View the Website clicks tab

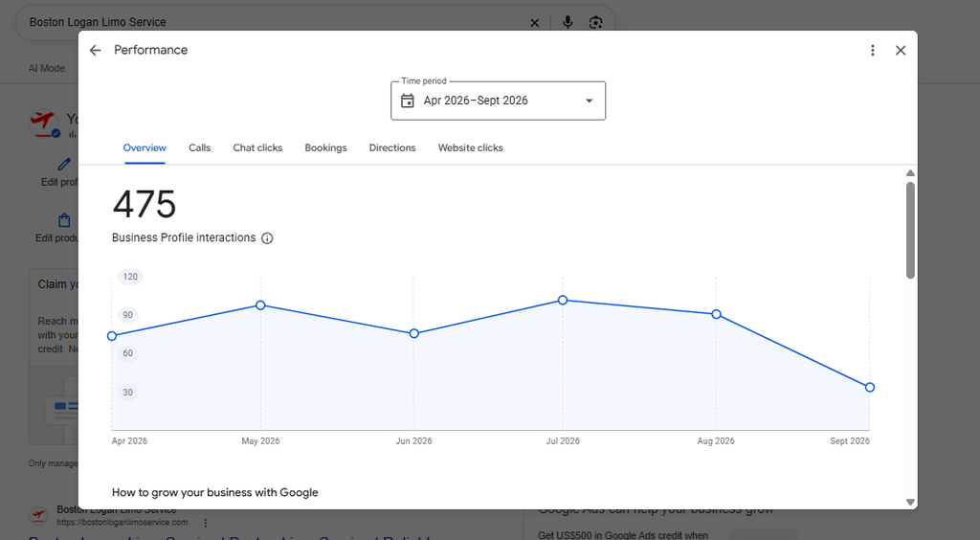(x=470, y=147)
